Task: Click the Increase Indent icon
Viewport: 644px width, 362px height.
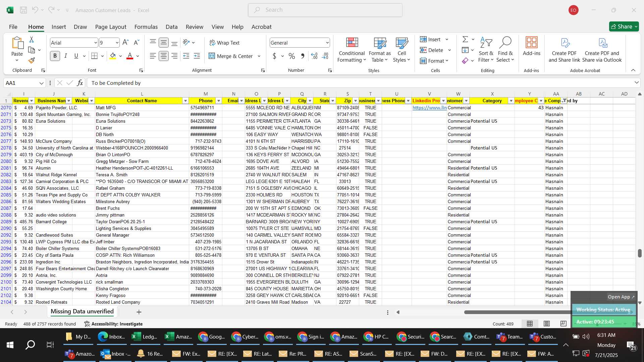Action: coord(197,56)
